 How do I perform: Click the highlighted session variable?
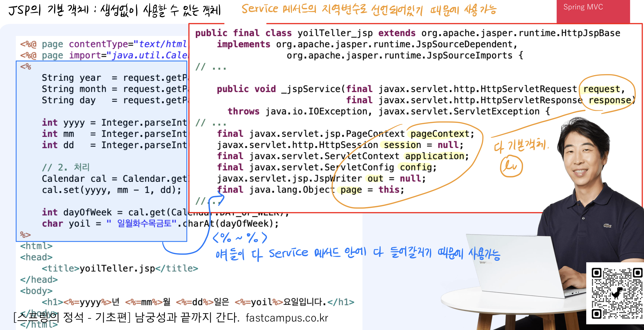pyautogui.click(x=402, y=145)
